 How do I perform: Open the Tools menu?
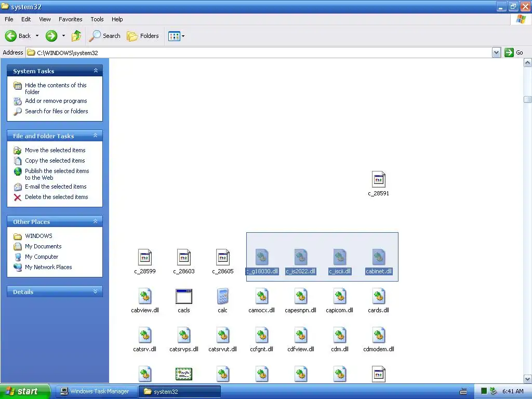pos(97,19)
